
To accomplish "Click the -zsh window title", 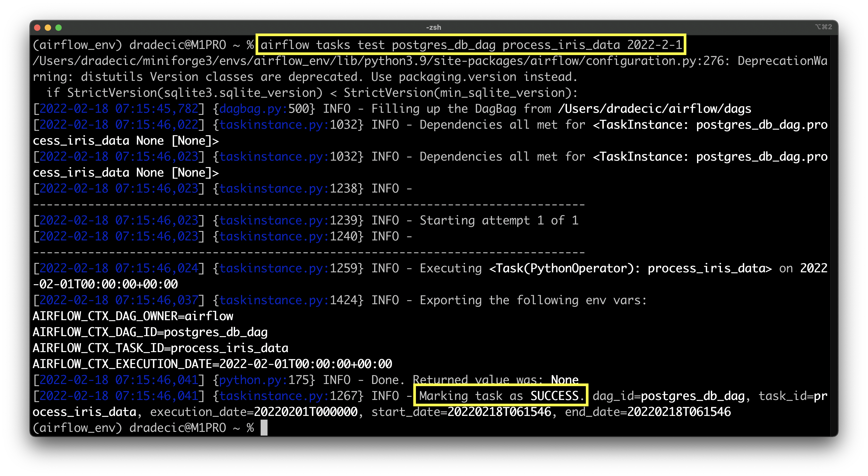I will [x=433, y=27].
